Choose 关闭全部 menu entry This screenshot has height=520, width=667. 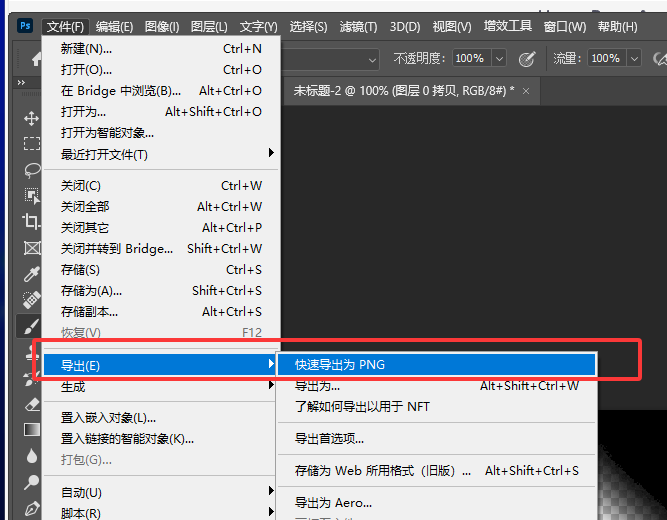point(162,207)
